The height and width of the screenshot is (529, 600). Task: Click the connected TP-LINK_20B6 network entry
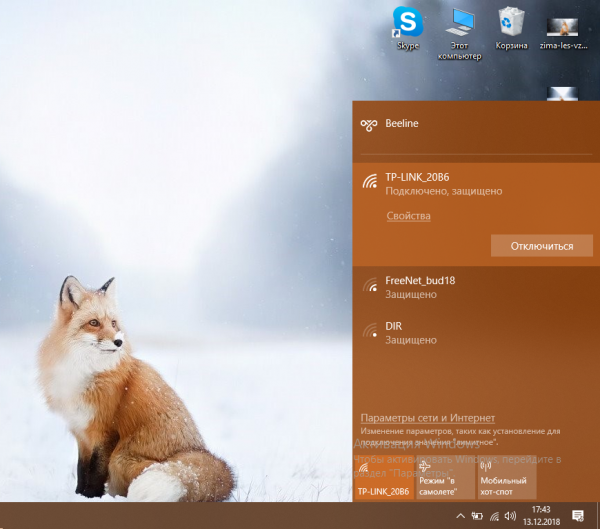pyautogui.click(x=443, y=183)
